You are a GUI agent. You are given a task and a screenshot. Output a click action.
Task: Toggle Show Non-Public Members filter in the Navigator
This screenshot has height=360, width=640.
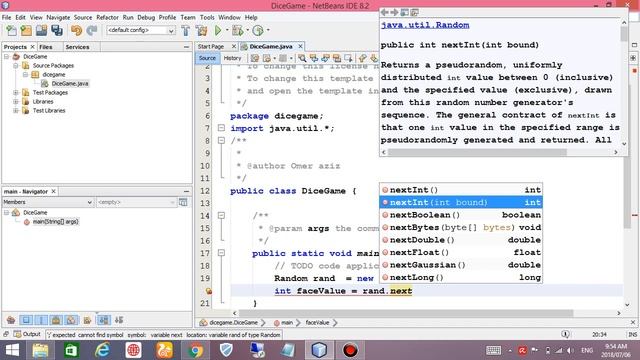(56, 320)
